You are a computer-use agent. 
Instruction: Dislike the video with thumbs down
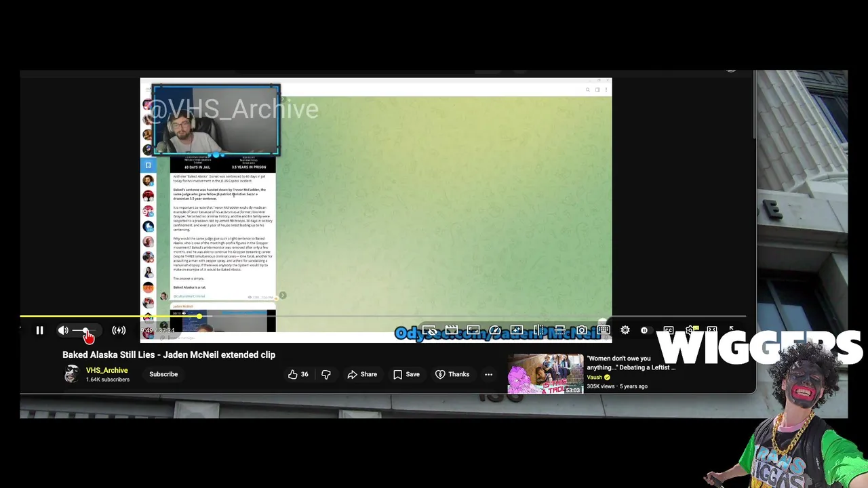click(x=326, y=374)
